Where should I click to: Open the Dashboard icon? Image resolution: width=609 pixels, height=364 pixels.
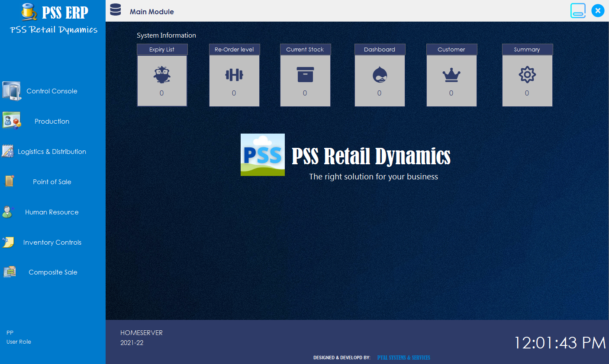pos(380,75)
